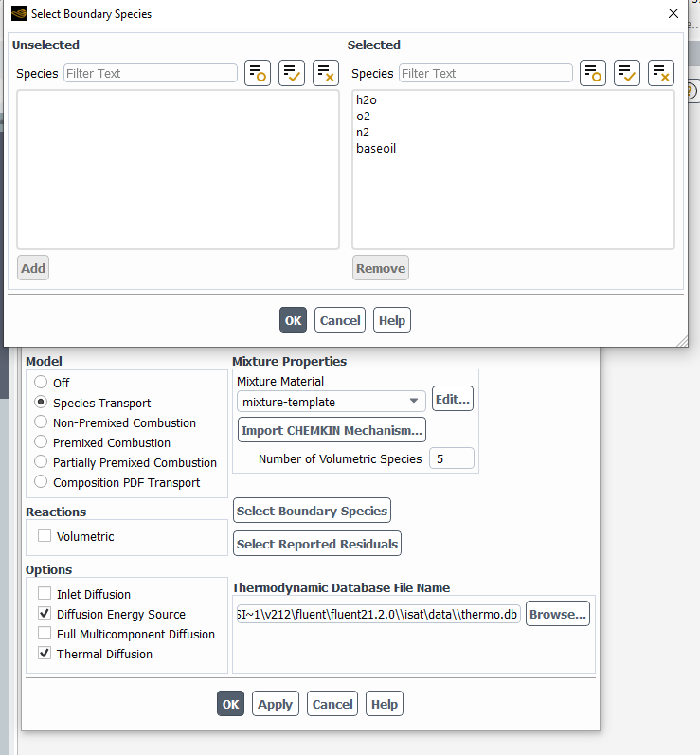This screenshot has width=700, height=755.
Task: Toggle Diffusion Energy Source checkbox
Action: (45, 614)
